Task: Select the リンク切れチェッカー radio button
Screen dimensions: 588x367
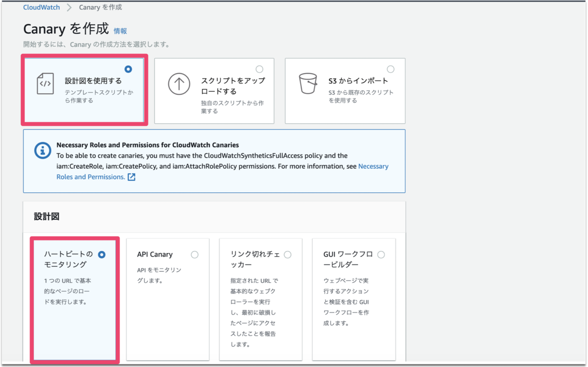Action: click(288, 254)
